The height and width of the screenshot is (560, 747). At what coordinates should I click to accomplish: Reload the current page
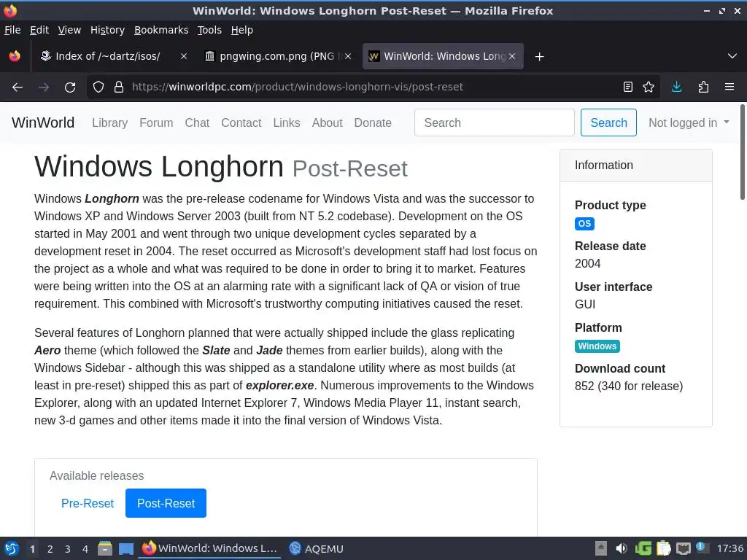(70, 87)
